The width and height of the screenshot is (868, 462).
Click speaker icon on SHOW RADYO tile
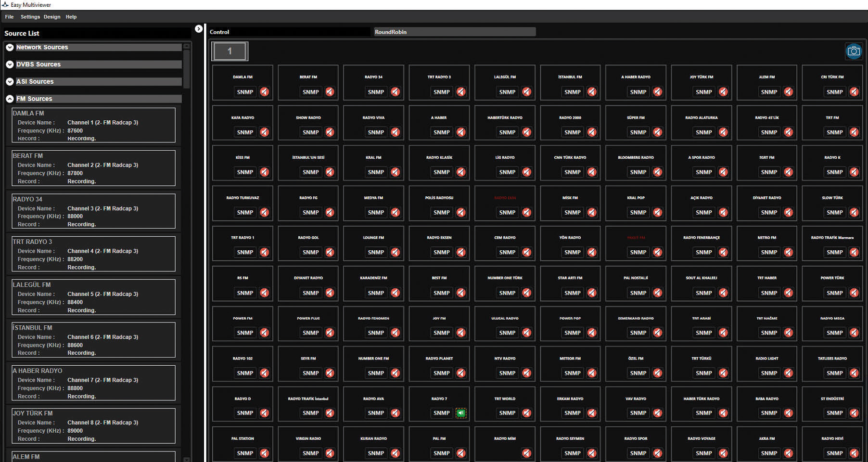click(x=330, y=132)
